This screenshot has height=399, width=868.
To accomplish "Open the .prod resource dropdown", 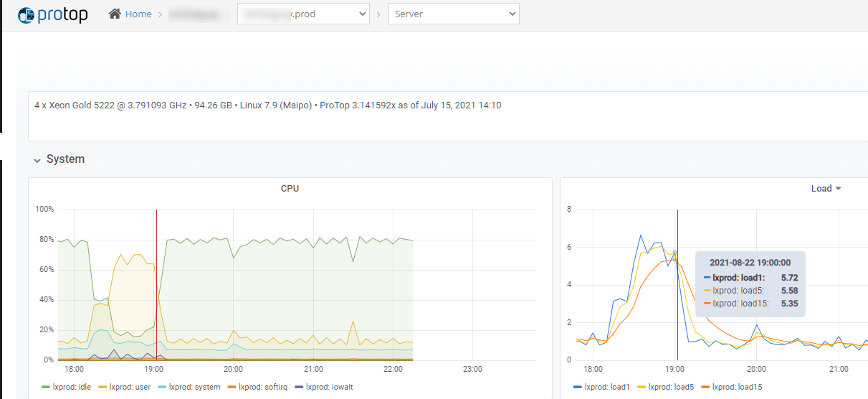I will tap(304, 14).
